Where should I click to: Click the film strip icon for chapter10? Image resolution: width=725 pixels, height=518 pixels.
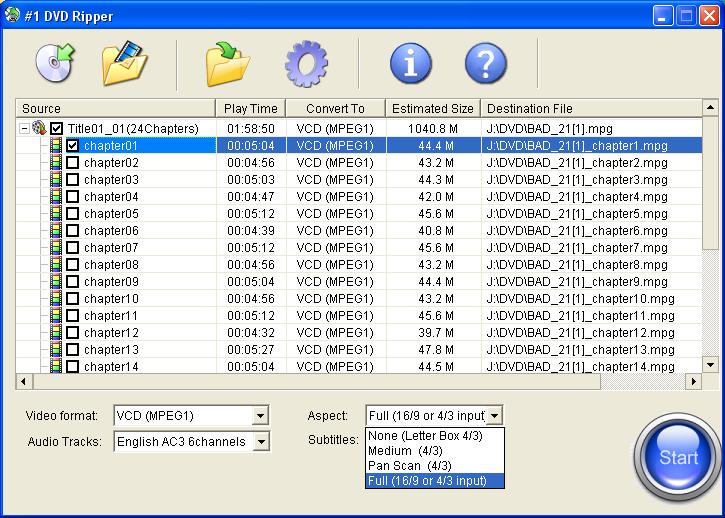(55, 298)
